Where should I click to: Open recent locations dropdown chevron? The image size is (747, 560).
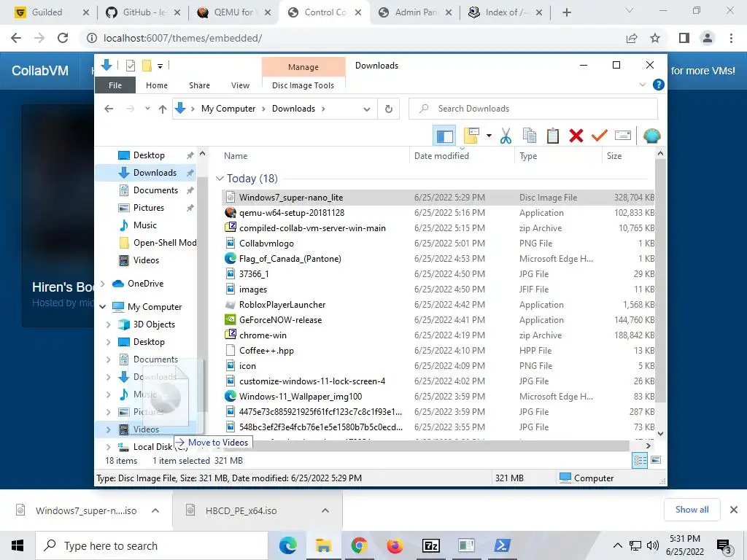(147, 109)
